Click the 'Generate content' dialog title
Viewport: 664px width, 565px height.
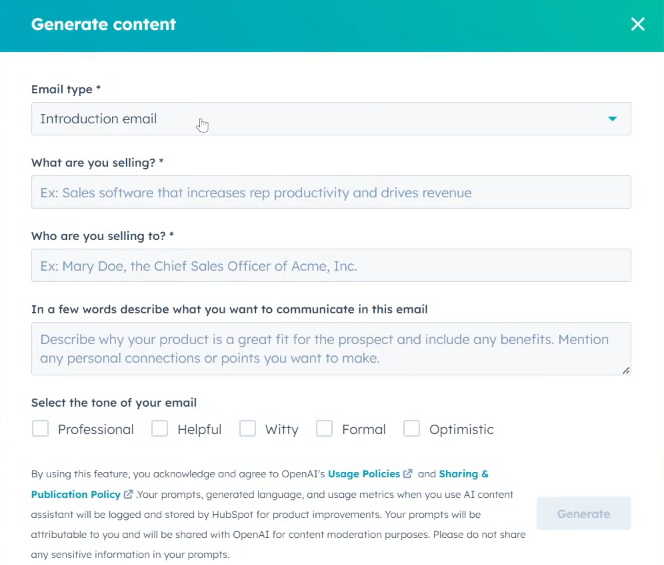(x=104, y=24)
